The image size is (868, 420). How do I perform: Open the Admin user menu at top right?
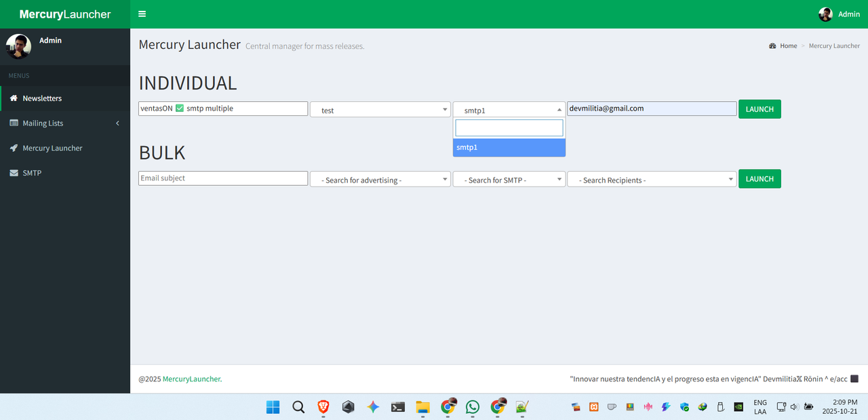[x=839, y=14]
